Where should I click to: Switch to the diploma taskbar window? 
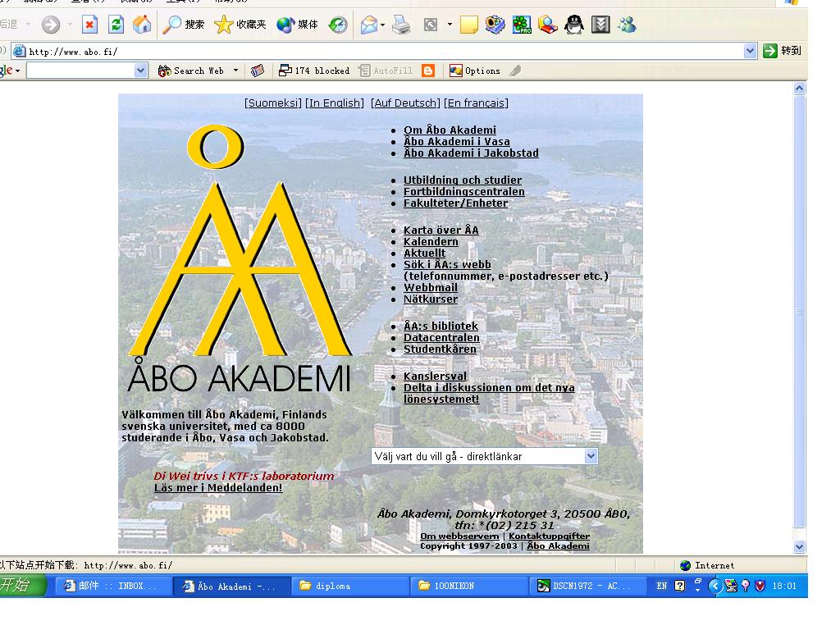(350, 586)
